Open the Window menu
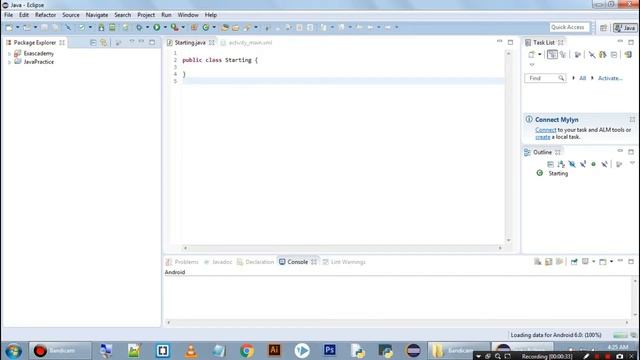This screenshot has width=640, height=360. click(x=188, y=15)
